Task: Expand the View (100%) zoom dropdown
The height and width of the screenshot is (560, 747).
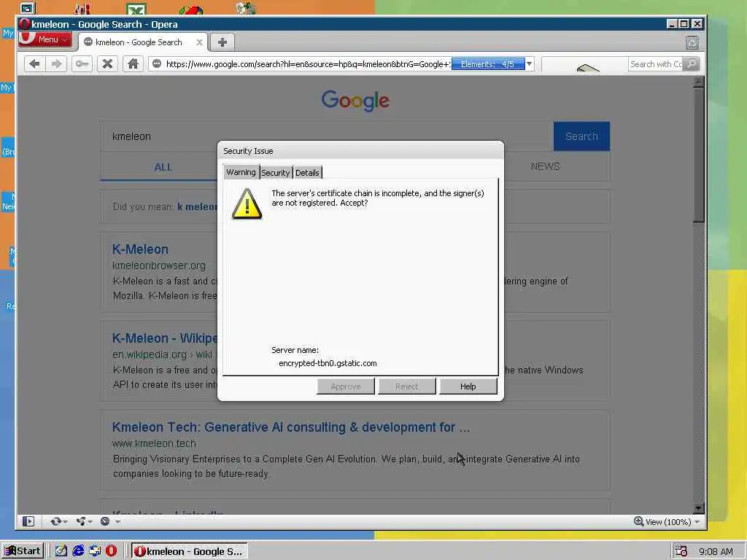Action: pyautogui.click(x=697, y=522)
